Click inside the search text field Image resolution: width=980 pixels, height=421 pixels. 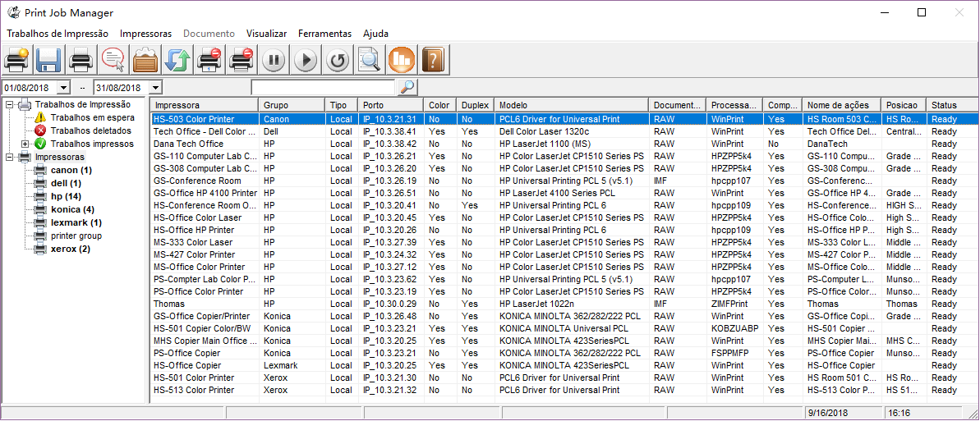(323, 88)
